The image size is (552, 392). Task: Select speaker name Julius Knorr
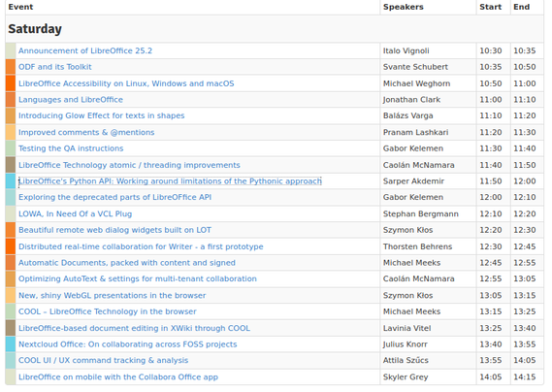pyautogui.click(x=406, y=344)
